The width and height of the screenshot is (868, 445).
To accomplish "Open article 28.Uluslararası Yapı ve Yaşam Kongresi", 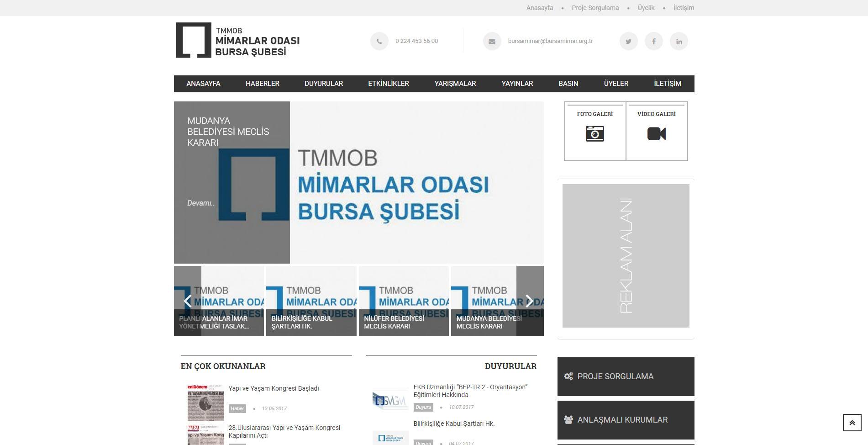I will click(x=284, y=432).
